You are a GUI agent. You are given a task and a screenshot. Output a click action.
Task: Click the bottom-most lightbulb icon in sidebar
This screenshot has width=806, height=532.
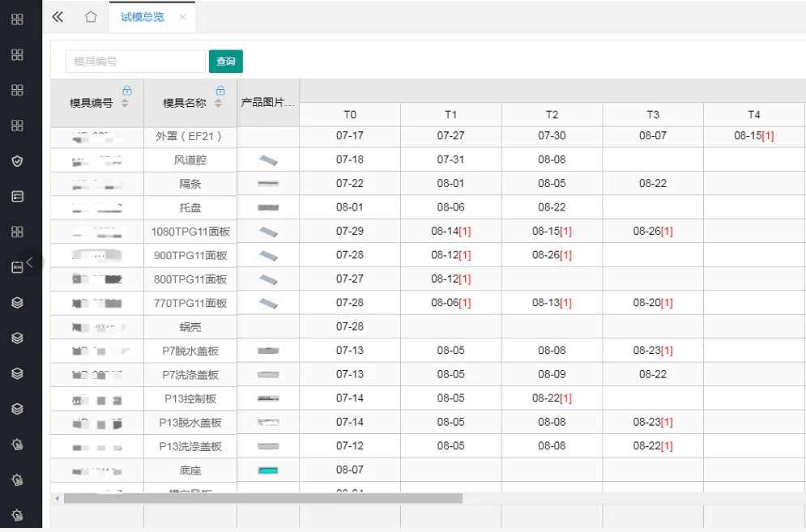pos(17,515)
